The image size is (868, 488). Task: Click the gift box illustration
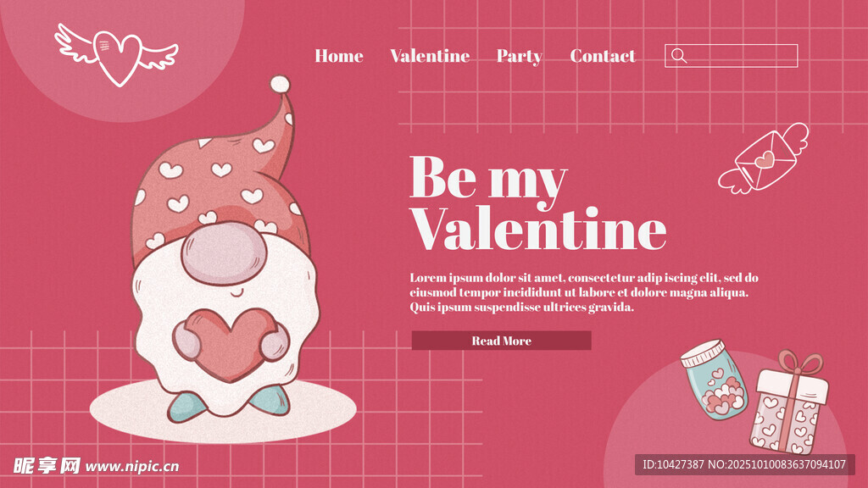point(791,402)
